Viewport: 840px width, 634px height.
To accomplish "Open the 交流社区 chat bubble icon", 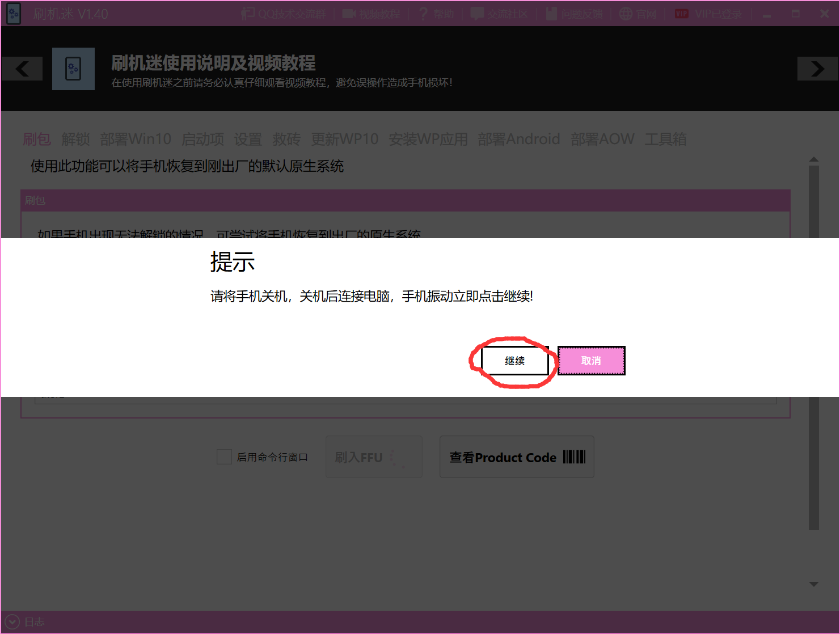I will (477, 14).
